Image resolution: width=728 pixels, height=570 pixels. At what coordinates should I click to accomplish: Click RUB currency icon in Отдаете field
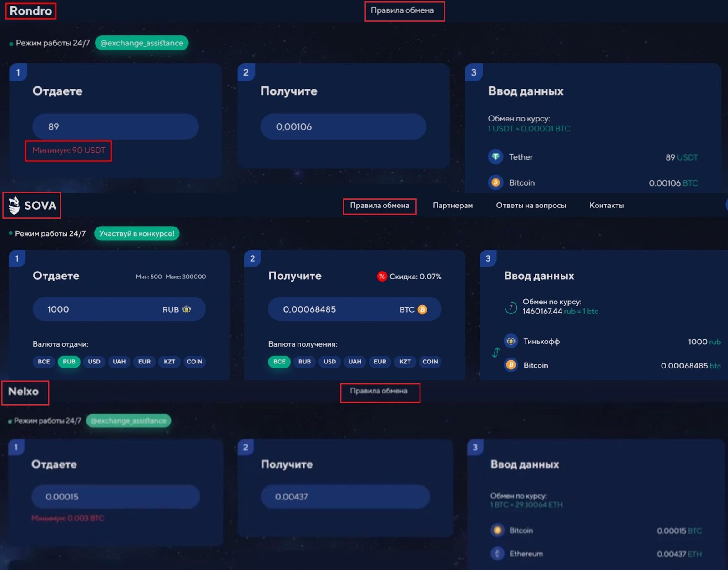187,309
